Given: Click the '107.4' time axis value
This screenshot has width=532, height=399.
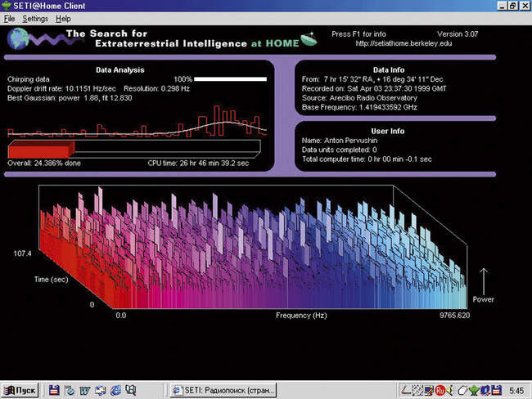Looking at the screenshot, I should [22, 253].
